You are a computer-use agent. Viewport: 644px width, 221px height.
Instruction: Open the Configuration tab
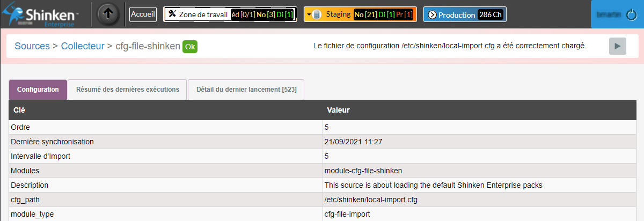(x=38, y=90)
